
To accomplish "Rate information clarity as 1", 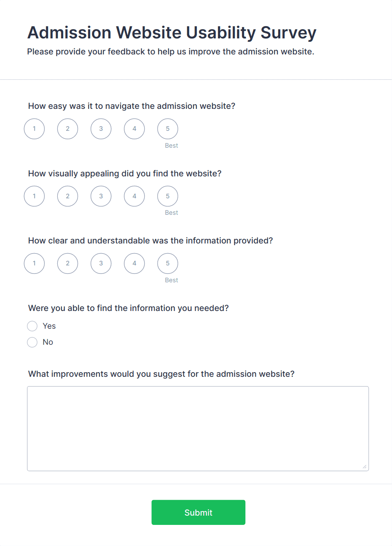I will (34, 263).
